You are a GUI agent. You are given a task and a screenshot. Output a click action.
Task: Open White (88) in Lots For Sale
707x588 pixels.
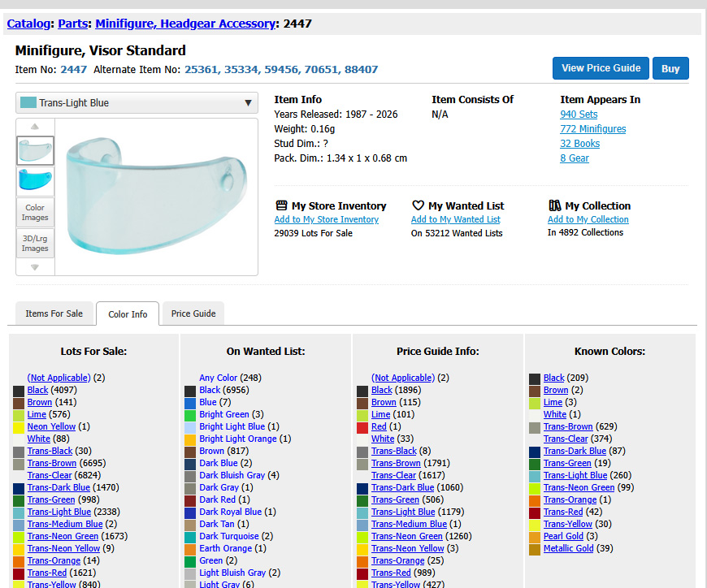pyautogui.click(x=38, y=439)
